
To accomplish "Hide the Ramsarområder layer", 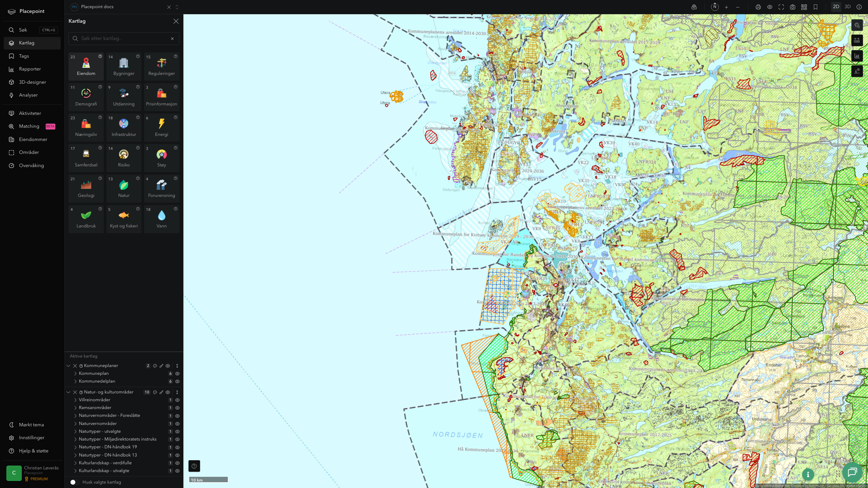I will click(177, 408).
